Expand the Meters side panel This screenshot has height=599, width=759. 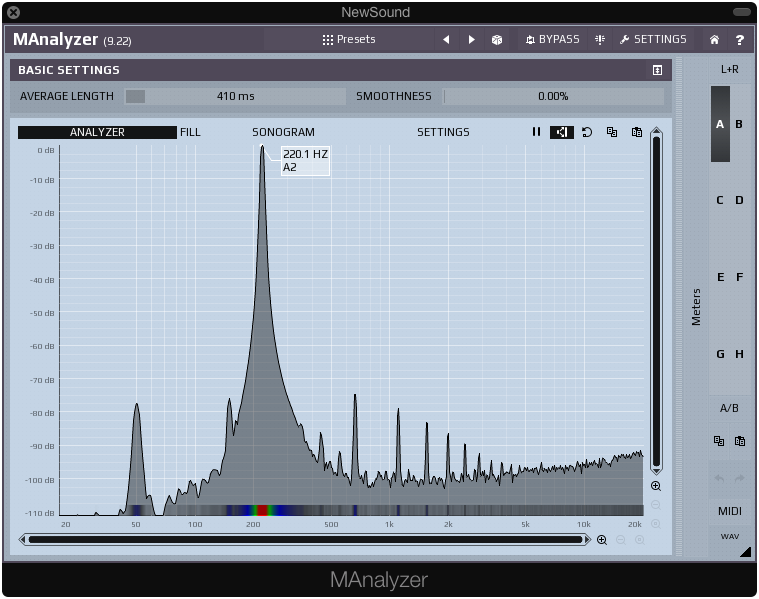[x=696, y=307]
